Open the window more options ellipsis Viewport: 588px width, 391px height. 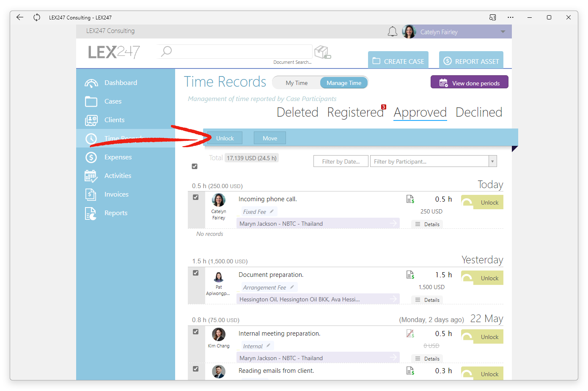(511, 17)
